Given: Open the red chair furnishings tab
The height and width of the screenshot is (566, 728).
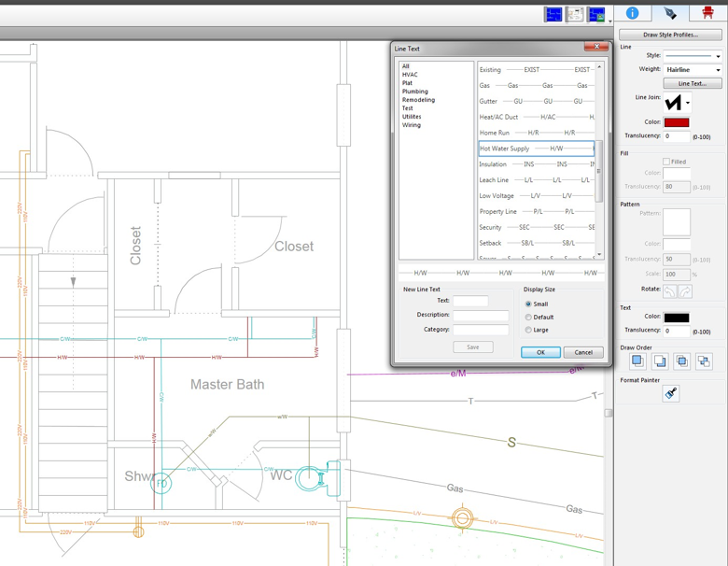Looking at the screenshot, I should click(x=707, y=13).
